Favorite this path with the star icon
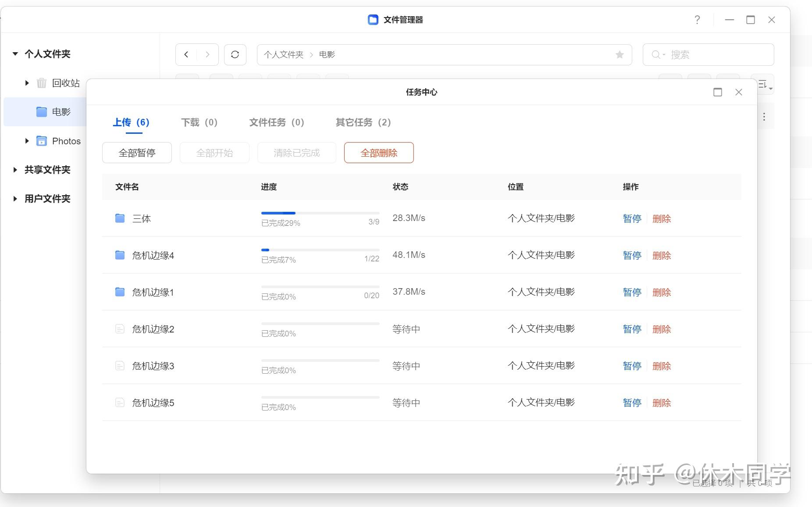This screenshot has width=812, height=507. 620,54
